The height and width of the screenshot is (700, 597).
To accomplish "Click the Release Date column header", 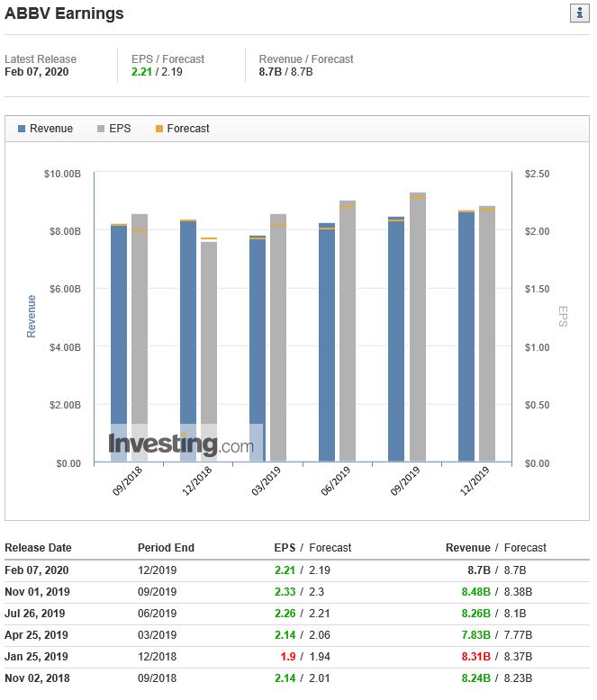I will 38,548.
